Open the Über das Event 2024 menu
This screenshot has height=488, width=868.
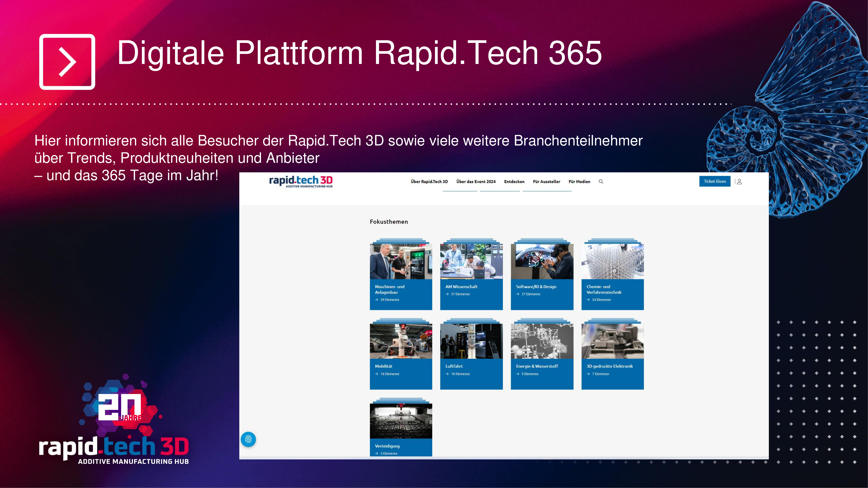(x=476, y=181)
